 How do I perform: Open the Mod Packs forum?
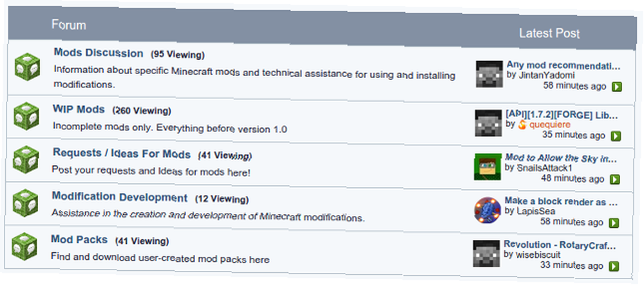pyautogui.click(x=79, y=239)
